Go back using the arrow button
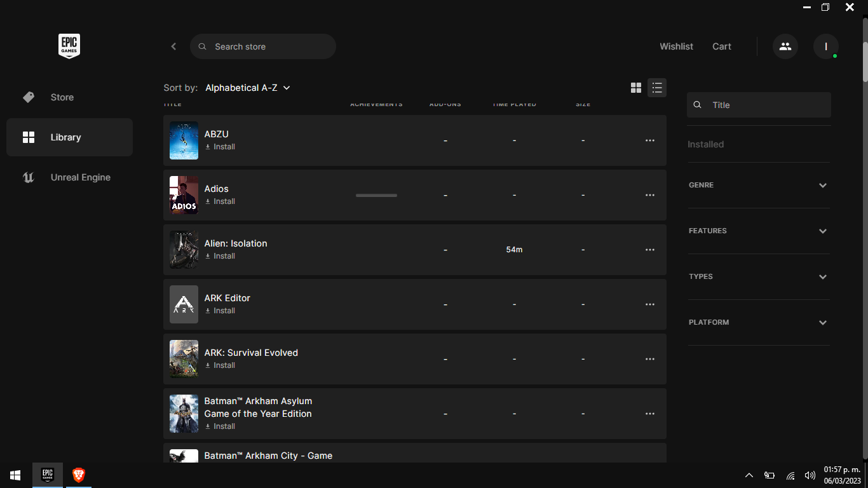 coord(173,46)
